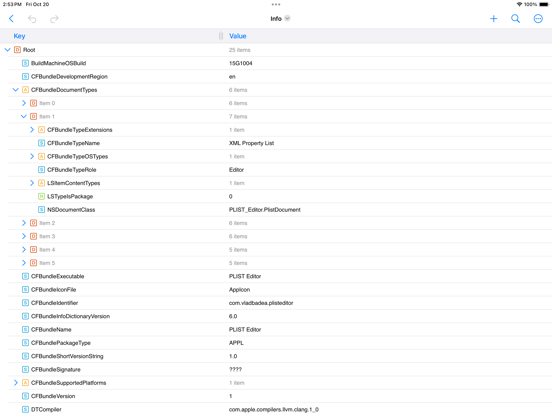Click CFBundleIdentifier string type icon
The image size is (552, 414).
point(25,303)
